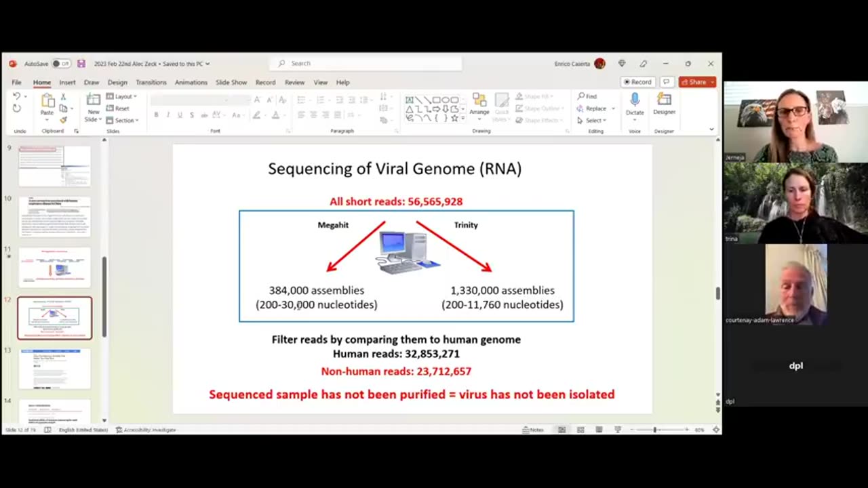868x488 pixels.
Task: Switch to the Slide Show tab
Action: [231, 83]
